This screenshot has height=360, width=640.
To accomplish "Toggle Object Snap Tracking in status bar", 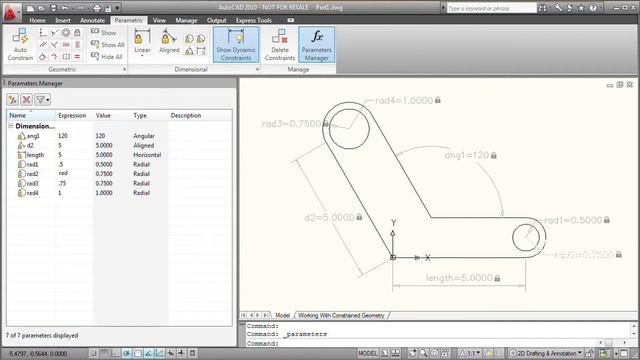I will (x=149, y=353).
